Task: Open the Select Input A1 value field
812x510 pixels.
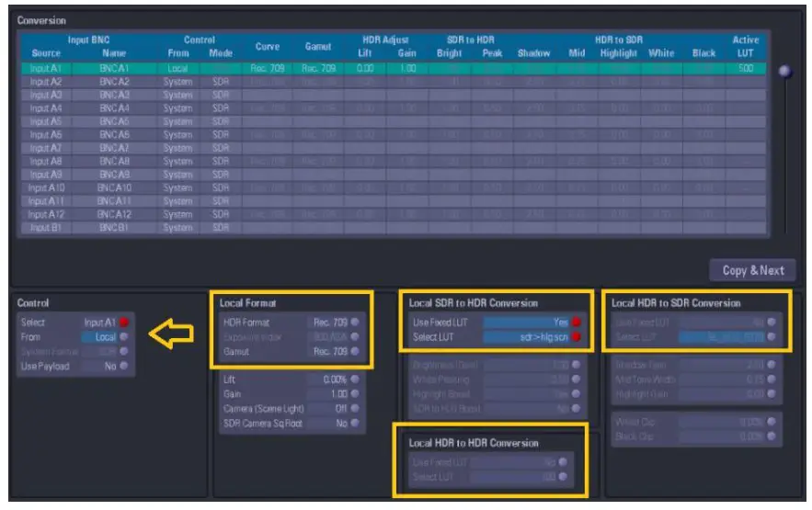Action: [x=99, y=323]
